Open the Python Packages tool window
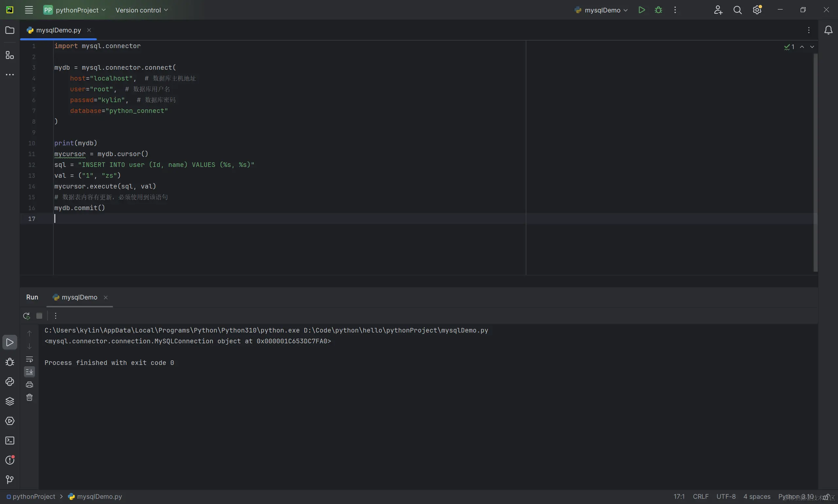The height and width of the screenshot is (504, 838). [9, 401]
